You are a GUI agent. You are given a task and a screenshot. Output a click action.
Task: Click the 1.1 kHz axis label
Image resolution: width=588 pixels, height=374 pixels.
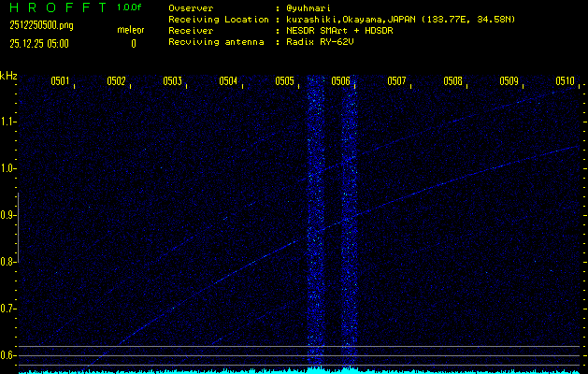click(x=8, y=122)
